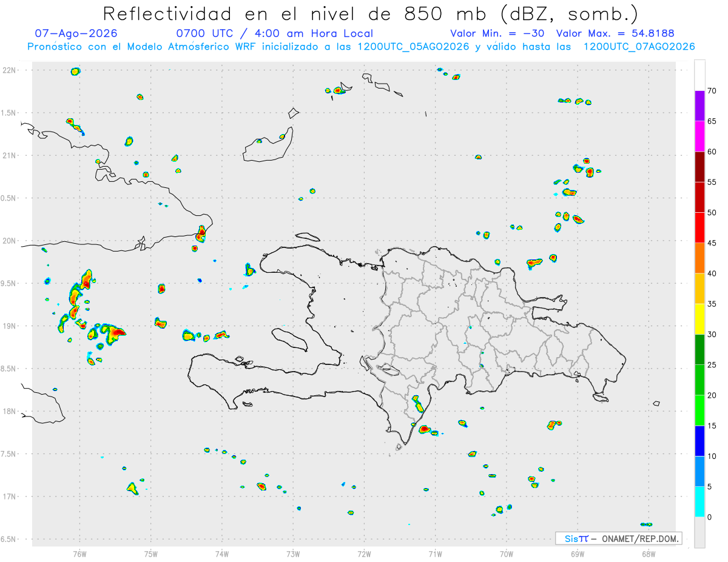Click the cyan 0–5 dBZ color scale segment
This screenshot has width=728, height=562.
pyautogui.click(x=700, y=502)
